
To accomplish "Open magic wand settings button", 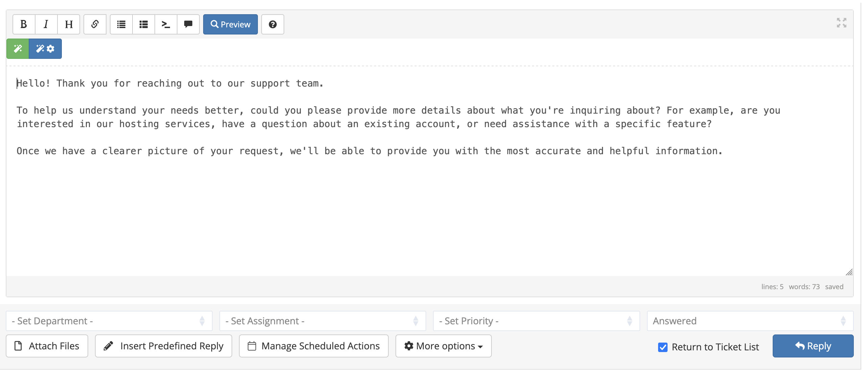I will click(45, 49).
